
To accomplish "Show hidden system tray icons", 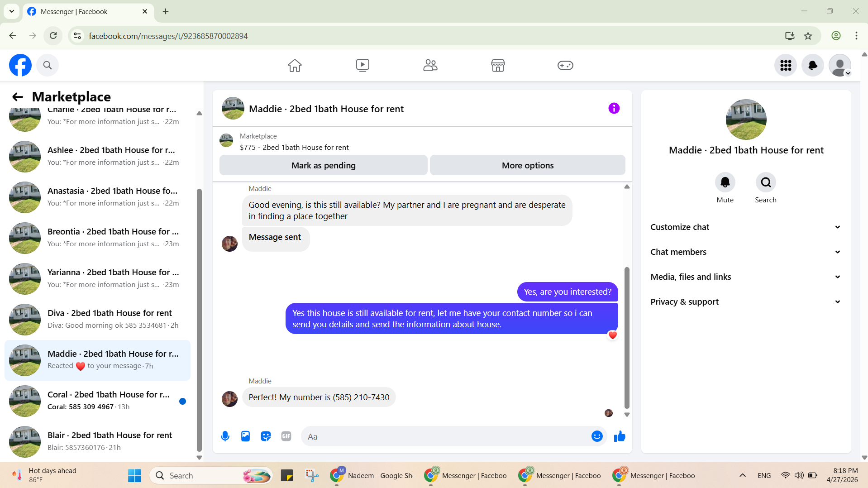I will [x=743, y=475].
